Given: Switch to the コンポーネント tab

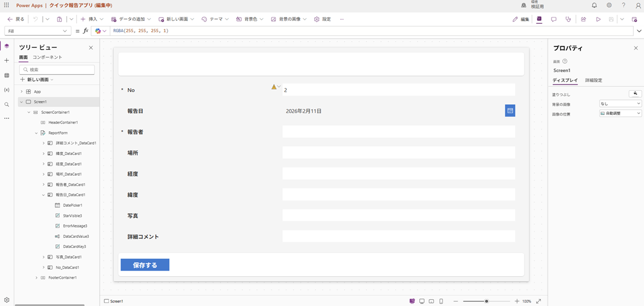Looking at the screenshot, I should coord(47,57).
